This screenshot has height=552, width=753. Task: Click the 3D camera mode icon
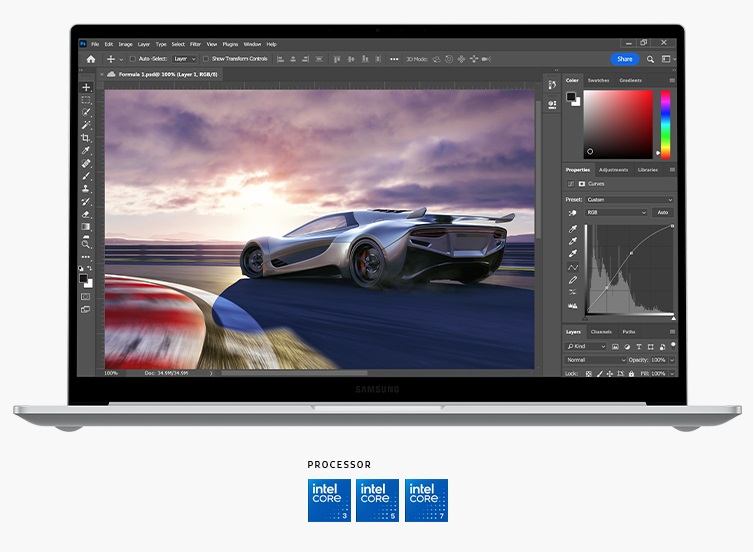coord(486,59)
